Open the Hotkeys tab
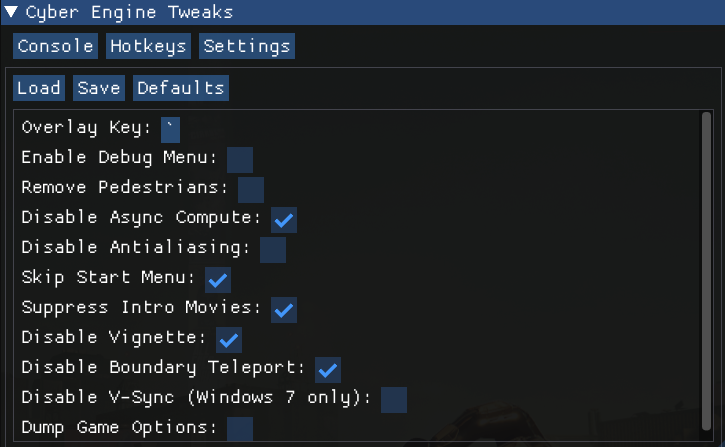Viewport: 725px width, 447px height. (x=148, y=46)
